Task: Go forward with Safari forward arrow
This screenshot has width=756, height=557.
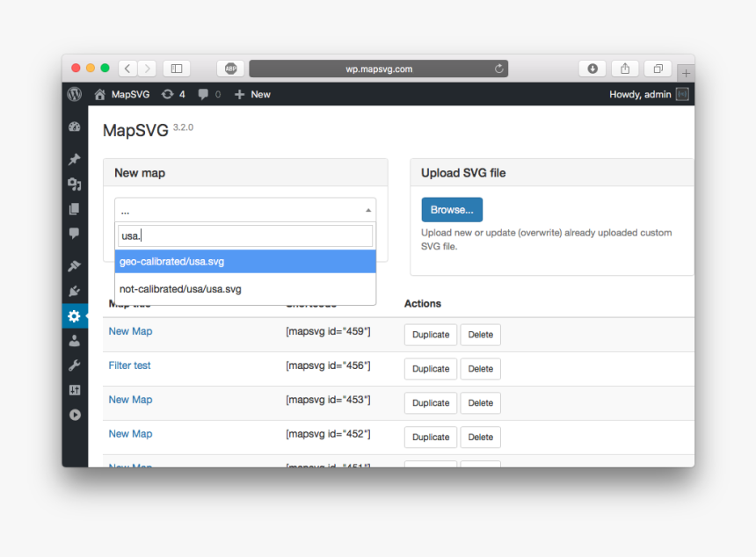Action: click(x=147, y=69)
